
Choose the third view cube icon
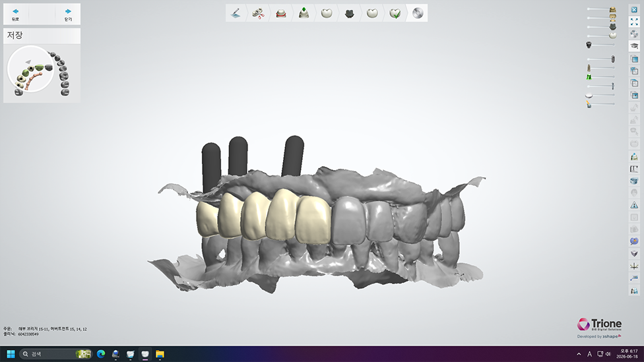[x=634, y=83]
